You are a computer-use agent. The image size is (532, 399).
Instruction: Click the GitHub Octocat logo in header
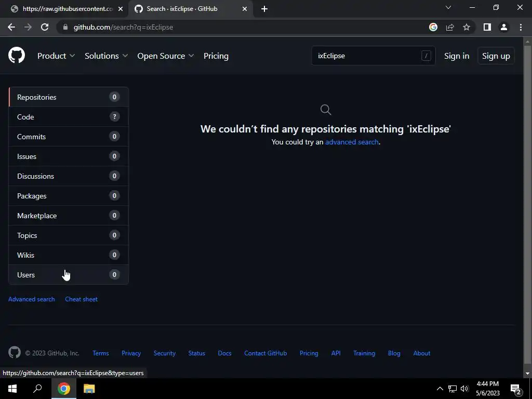(x=17, y=55)
